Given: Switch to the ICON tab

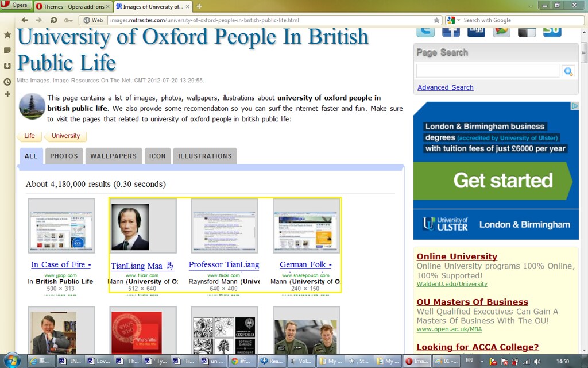Looking at the screenshot, I should (157, 156).
